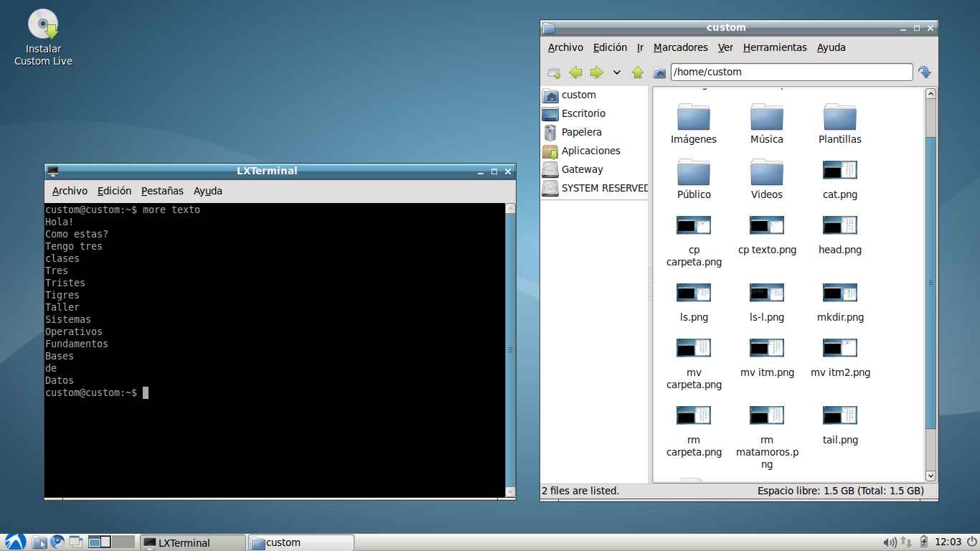The width and height of the screenshot is (980, 551).
Task: Open the navigation history dropdown
Action: tap(616, 72)
